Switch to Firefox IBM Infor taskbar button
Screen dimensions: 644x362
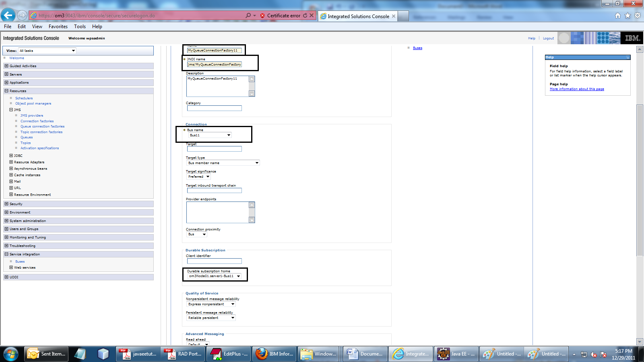click(275, 354)
